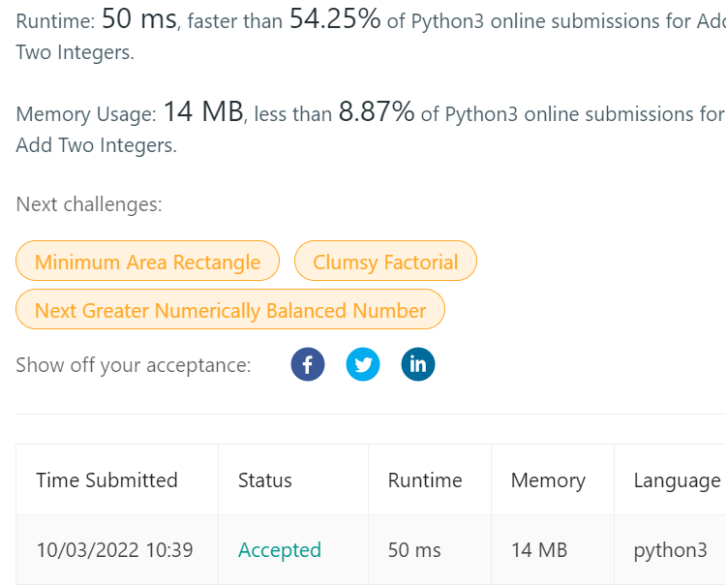Select the 10/03/2022 10:39 submission timestamp
The width and height of the screenshot is (728, 588).
tap(114, 550)
